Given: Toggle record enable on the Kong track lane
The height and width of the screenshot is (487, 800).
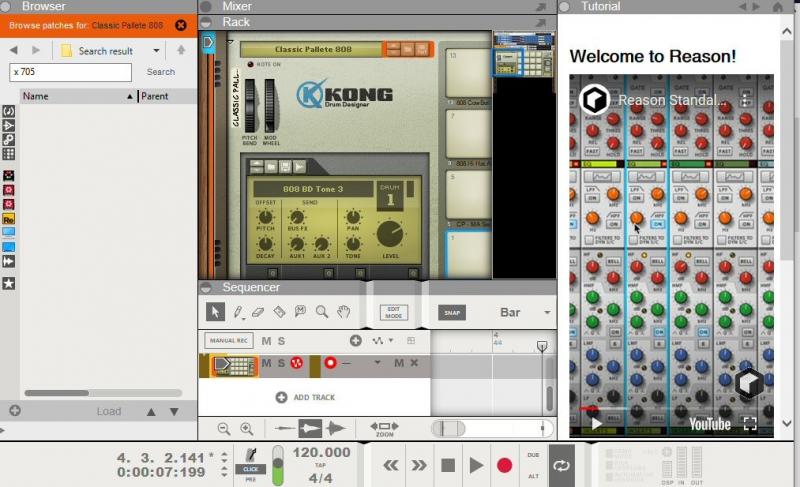Looking at the screenshot, I should pos(331,363).
